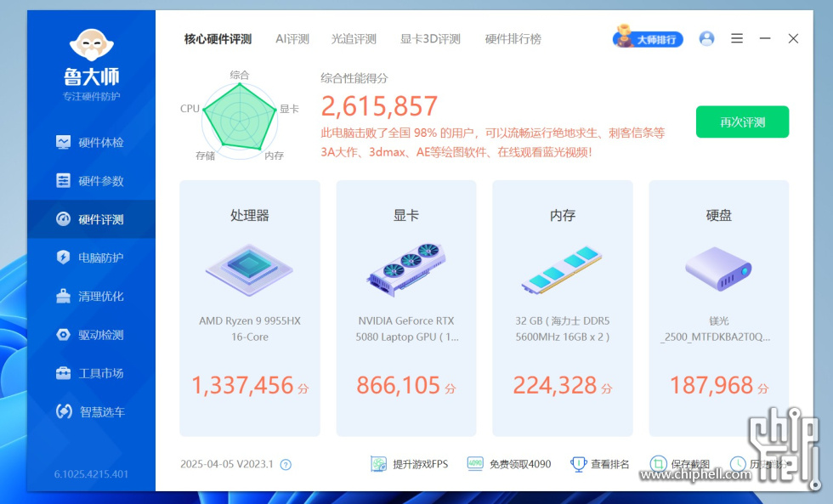Open 清理优化 in the sidebar

91,297
